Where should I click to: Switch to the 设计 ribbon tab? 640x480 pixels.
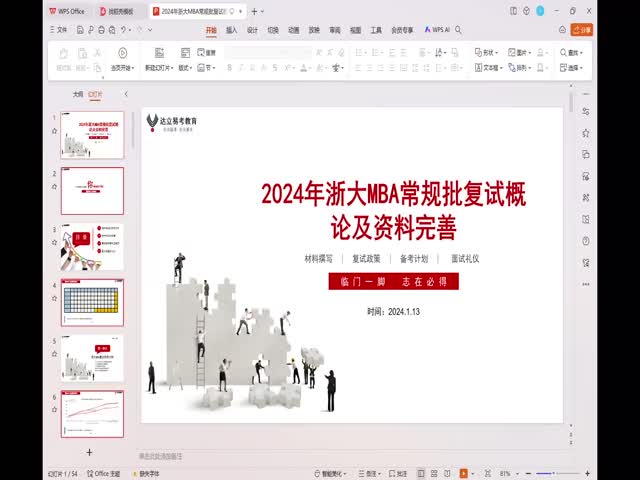(x=252, y=30)
